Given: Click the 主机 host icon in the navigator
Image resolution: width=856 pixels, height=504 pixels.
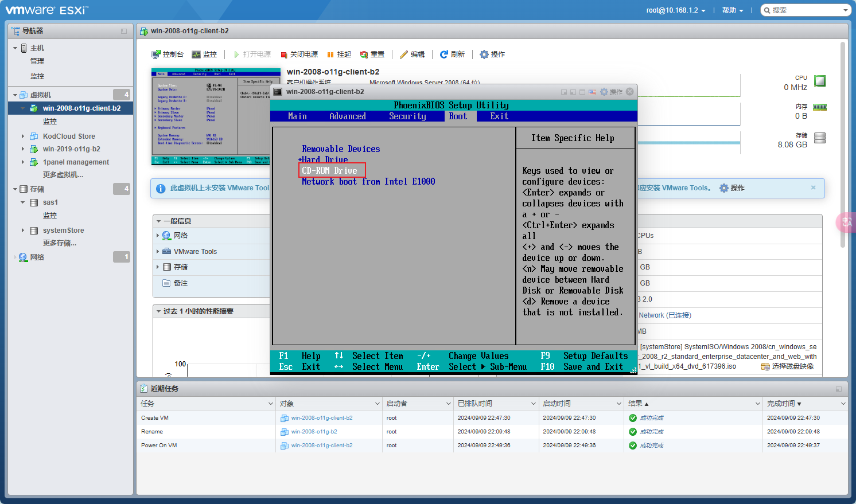Looking at the screenshot, I should coord(24,48).
